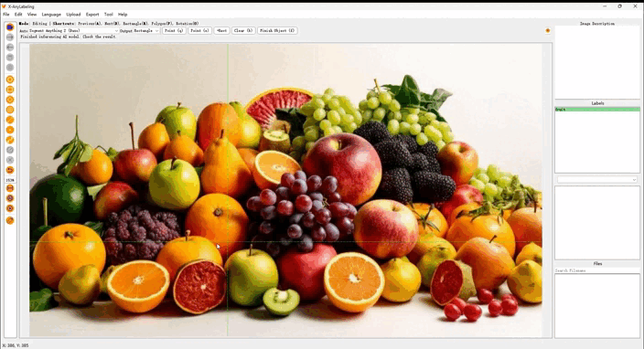Open the Output Rectangle dropdown
Screen dimensions: 644x349
point(139,31)
